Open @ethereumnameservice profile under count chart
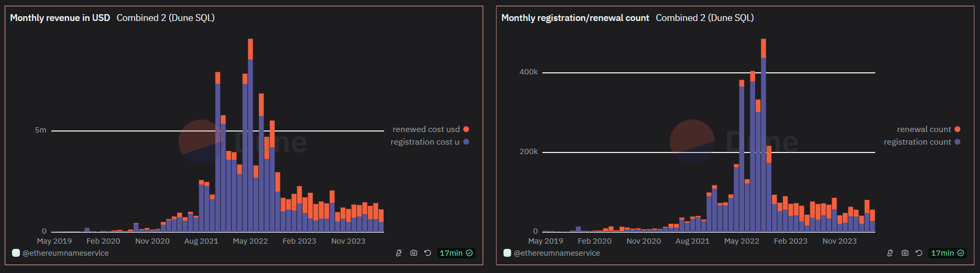 click(x=557, y=253)
